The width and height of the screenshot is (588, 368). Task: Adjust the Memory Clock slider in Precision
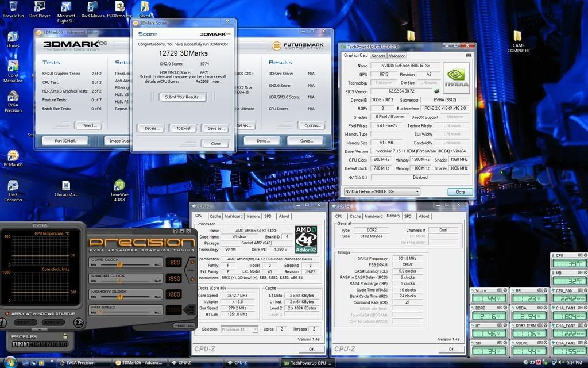pos(121,296)
